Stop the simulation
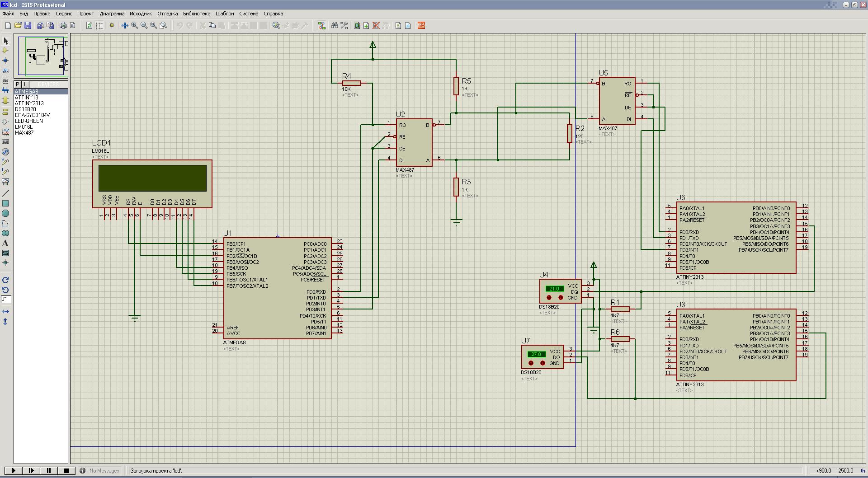Viewport: 868px width, 478px height. [66, 470]
